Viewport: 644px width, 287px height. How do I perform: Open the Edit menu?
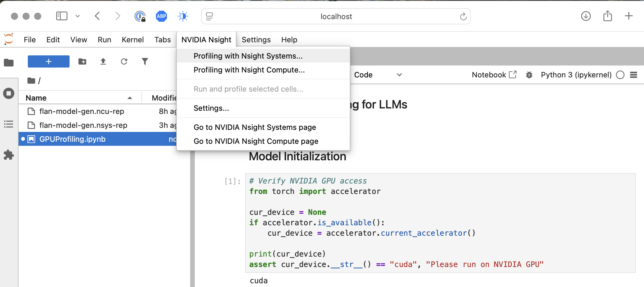53,40
